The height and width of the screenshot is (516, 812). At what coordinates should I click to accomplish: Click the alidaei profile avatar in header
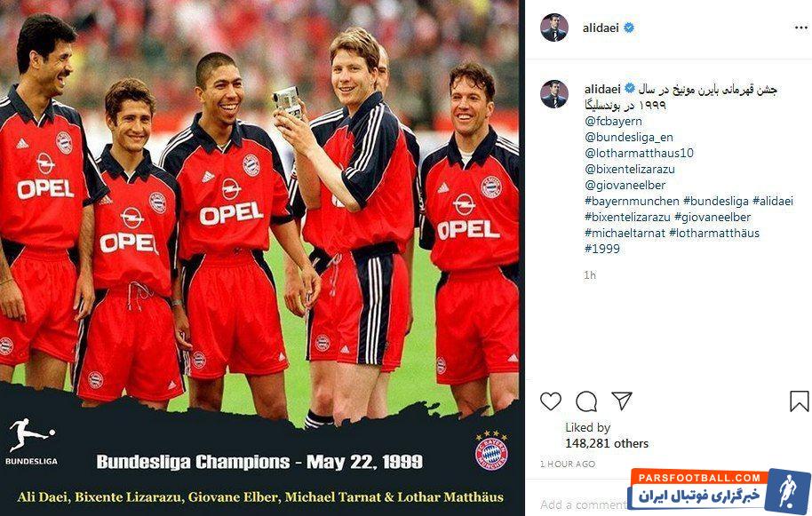click(x=554, y=28)
